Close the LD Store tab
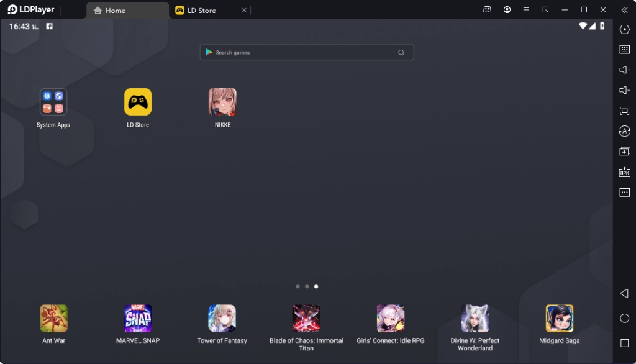The image size is (636, 364). click(x=244, y=10)
